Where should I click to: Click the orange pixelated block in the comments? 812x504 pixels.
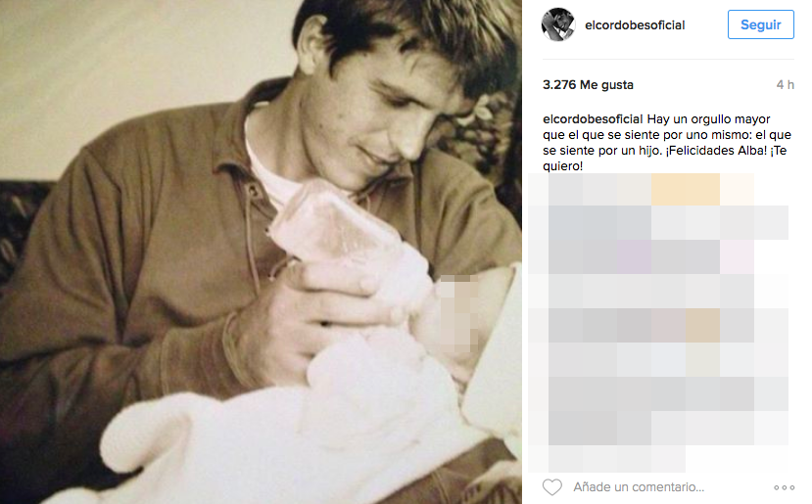685,190
